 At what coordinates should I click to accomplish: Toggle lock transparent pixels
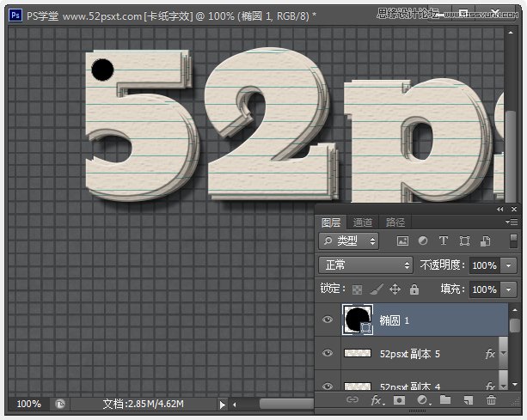(x=357, y=289)
